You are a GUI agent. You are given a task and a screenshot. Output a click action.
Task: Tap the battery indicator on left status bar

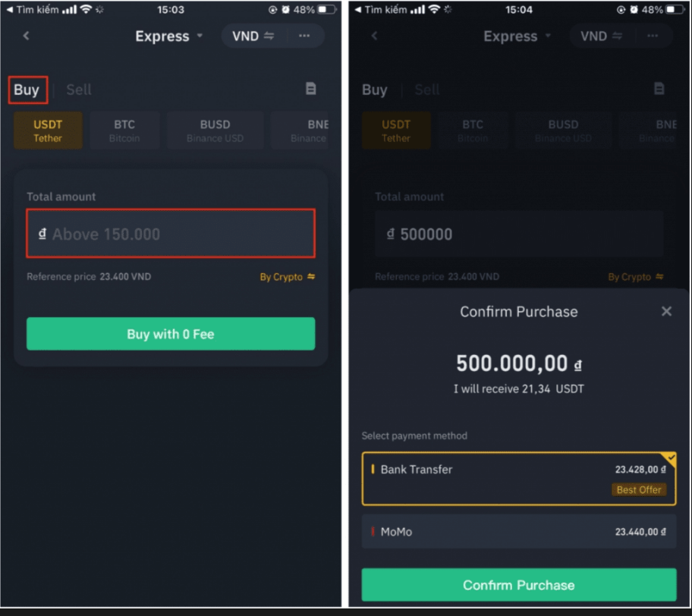click(x=326, y=10)
